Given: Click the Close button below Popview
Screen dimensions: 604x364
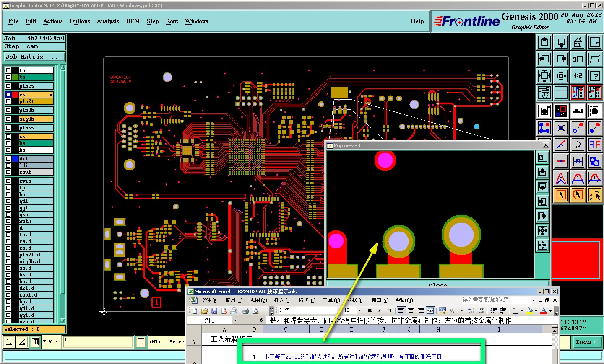Looking at the screenshot, I should 438,285.
